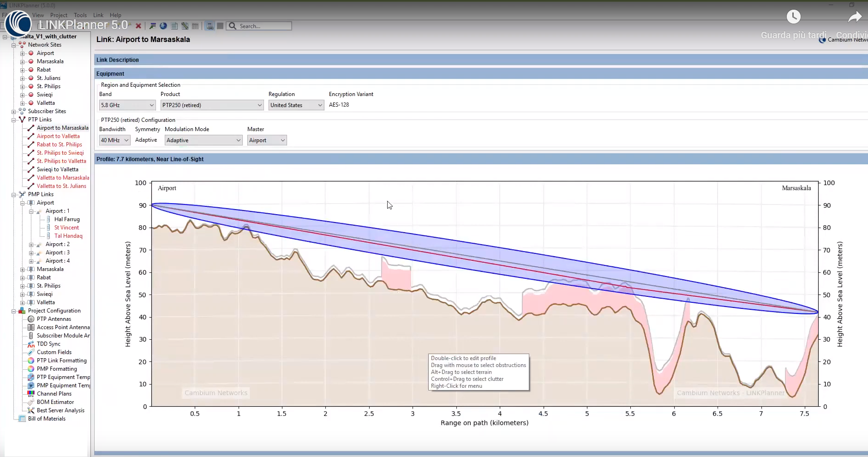Click inside the Search field
The height and width of the screenshot is (457, 868).
261,26
